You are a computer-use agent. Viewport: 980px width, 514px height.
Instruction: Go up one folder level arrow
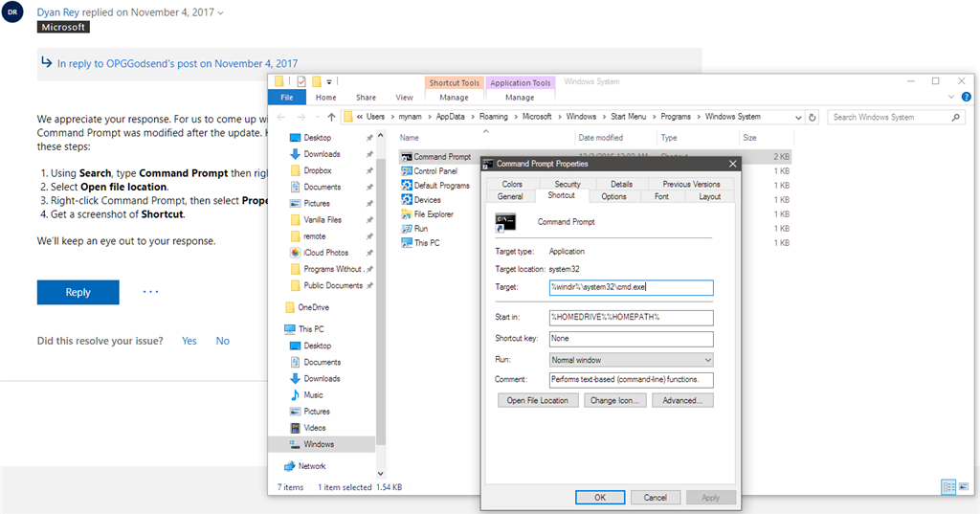click(x=331, y=117)
